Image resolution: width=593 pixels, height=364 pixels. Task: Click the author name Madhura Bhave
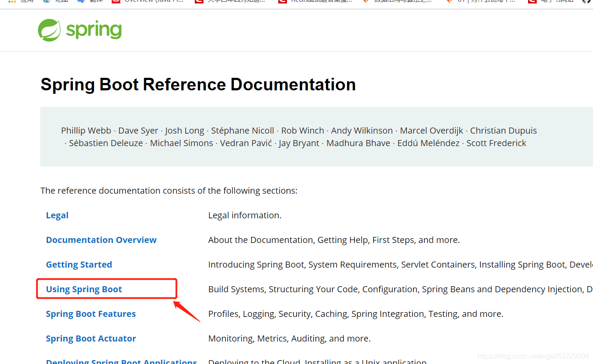(358, 143)
